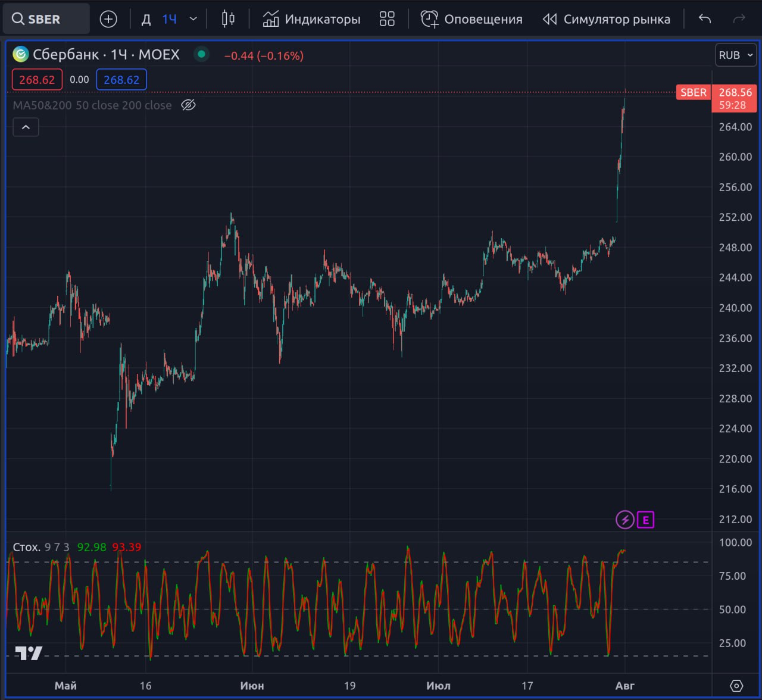Click the Авг label on time axis
Screen dimensions: 762x700
pyautogui.click(x=625, y=686)
